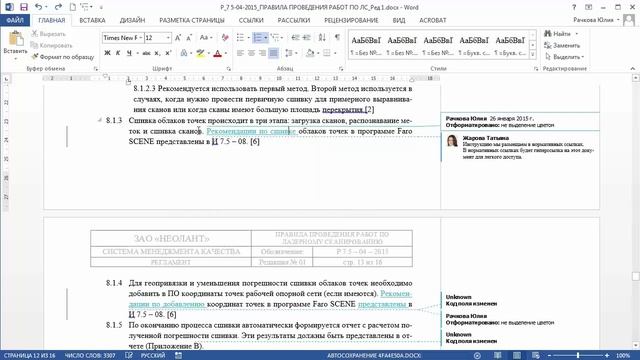Expand the styles gallery with More arrow

point(532,55)
